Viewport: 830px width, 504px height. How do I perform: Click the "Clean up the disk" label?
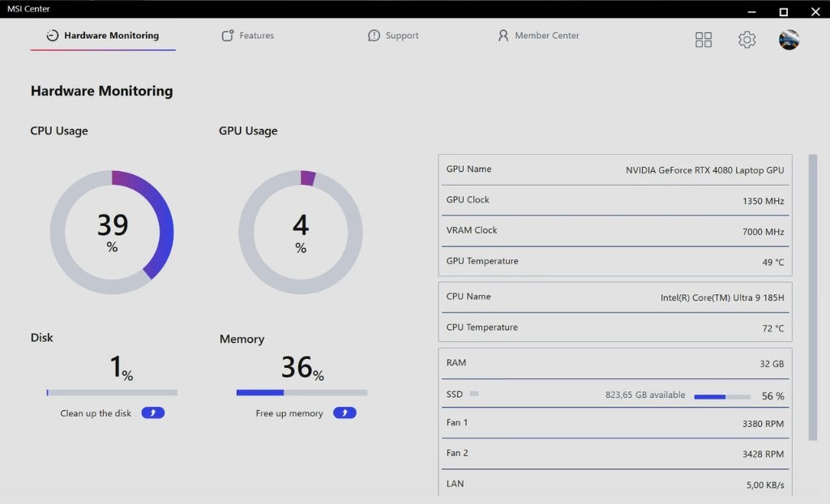click(x=96, y=413)
